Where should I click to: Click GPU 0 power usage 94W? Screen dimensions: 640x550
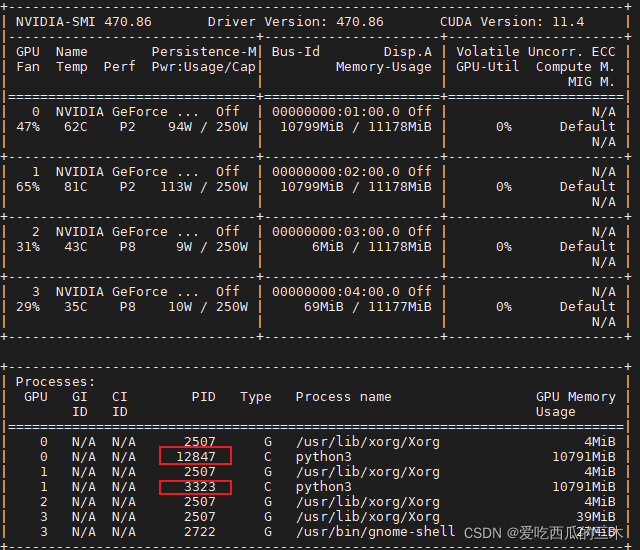180,127
